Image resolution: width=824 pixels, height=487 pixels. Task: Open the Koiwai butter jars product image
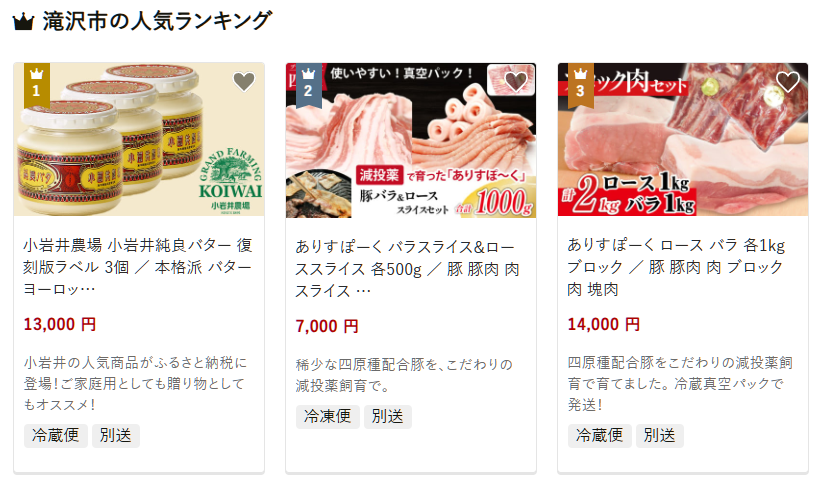click(139, 140)
